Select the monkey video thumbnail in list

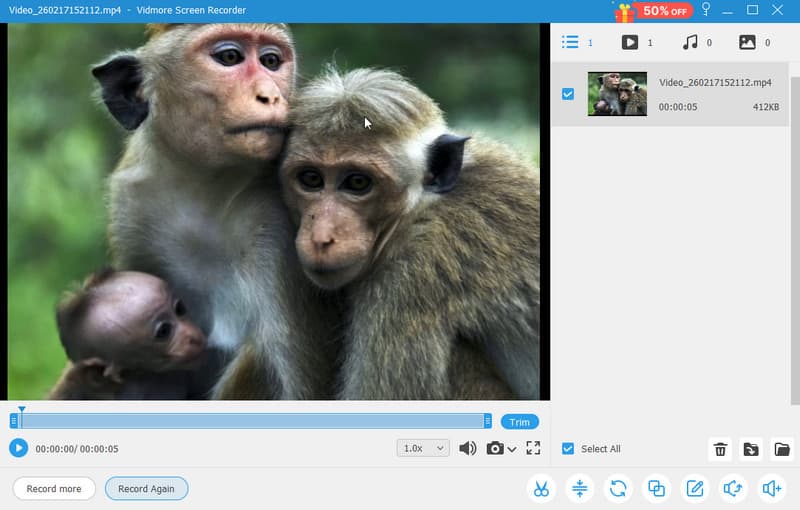click(x=617, y=94)
